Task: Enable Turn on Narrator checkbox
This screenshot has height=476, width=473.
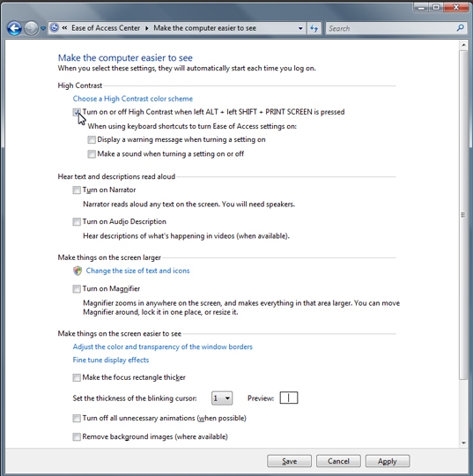Action: (x=77, y=190)
